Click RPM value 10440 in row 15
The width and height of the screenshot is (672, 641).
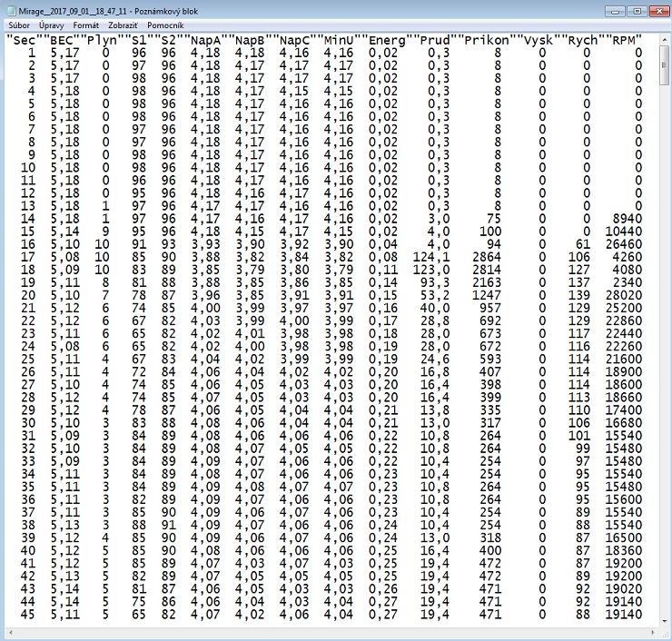pyautogui.click(x=623, y=232)
